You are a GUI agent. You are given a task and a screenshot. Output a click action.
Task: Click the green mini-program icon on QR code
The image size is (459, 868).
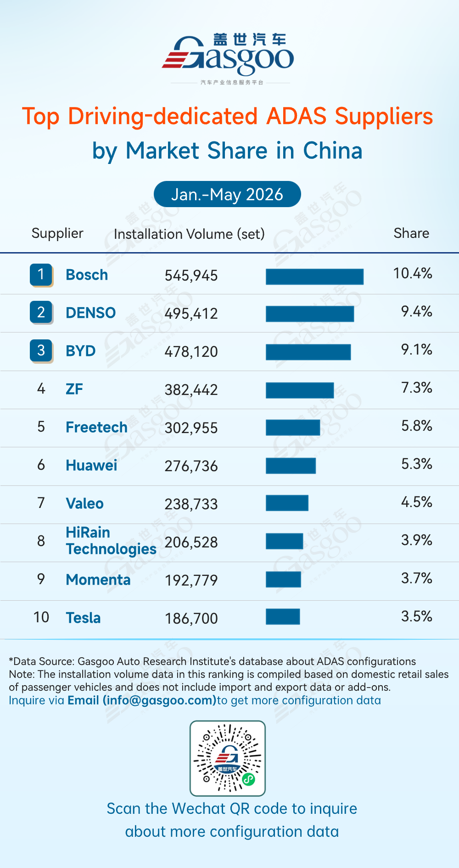(x=249, y=779)
